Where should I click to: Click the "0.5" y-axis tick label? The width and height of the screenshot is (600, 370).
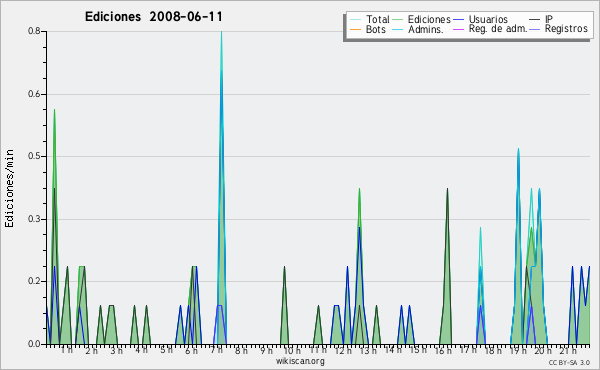34,156
